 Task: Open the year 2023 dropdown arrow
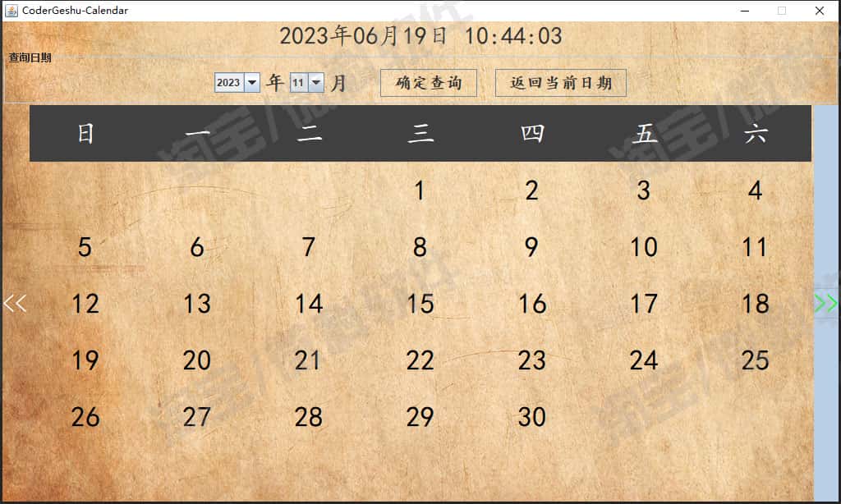[252, 83]
